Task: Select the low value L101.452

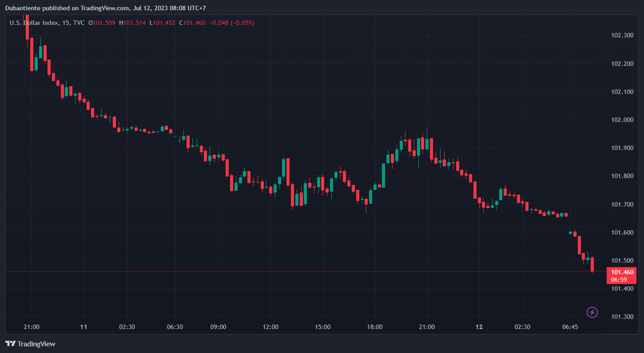Action: pyautogui.click(x=162, y=23)
